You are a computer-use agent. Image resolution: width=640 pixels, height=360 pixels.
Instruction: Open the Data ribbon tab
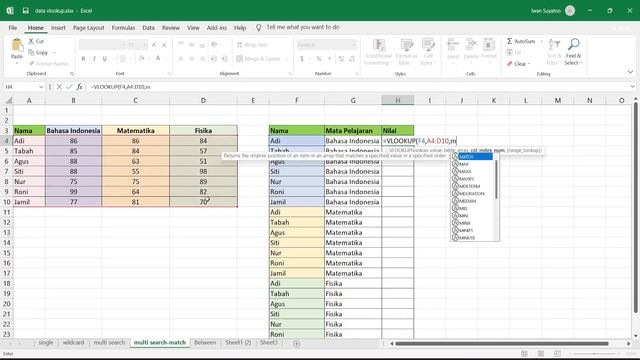[148, 28]
